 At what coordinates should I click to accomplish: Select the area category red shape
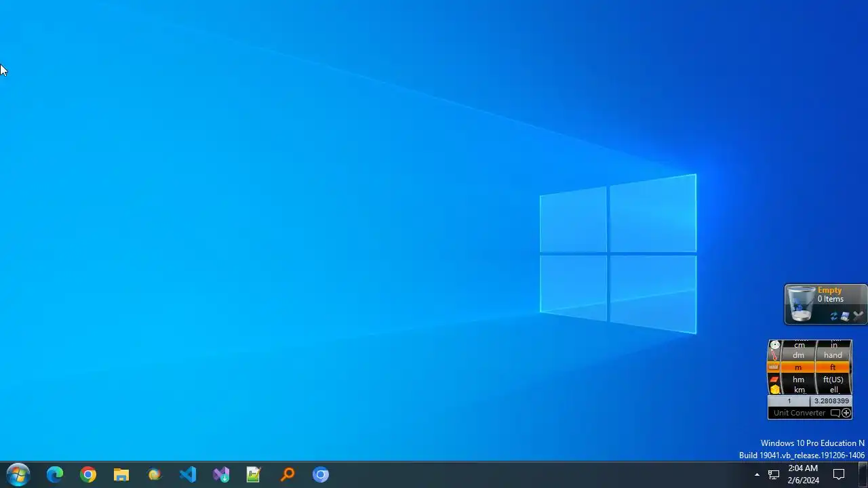point(774,379)
